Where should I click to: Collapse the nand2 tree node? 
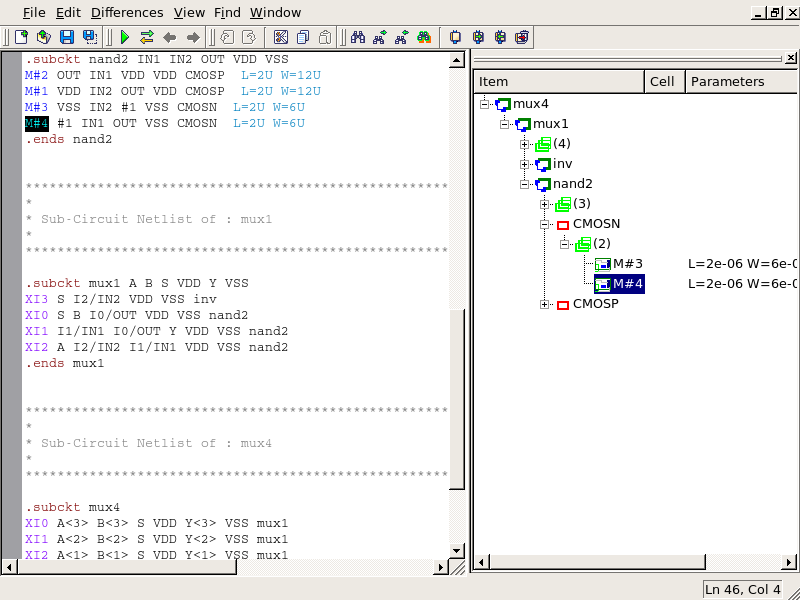[525, 184]
